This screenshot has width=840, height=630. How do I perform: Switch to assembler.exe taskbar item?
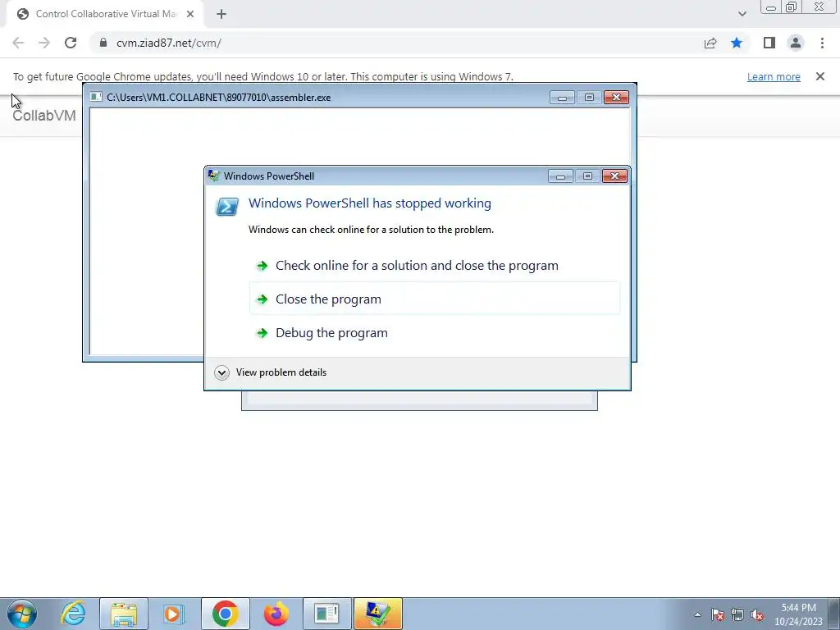tap(326, 614)
